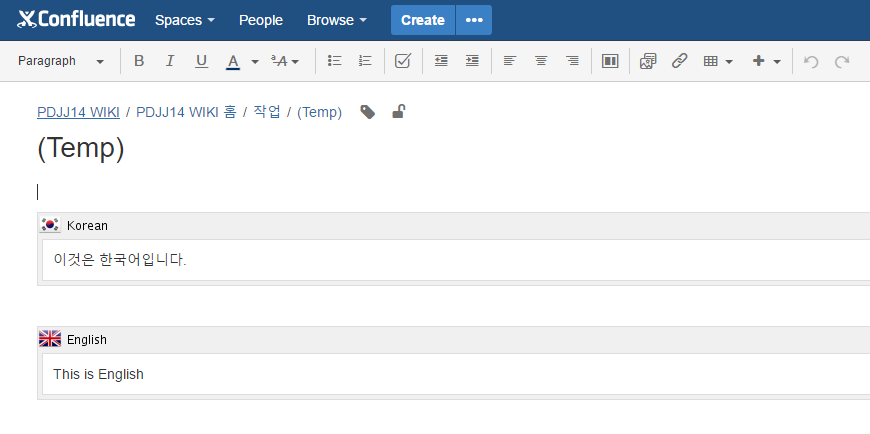
Task: Toggle underline formatting
Action: point(201,61)
